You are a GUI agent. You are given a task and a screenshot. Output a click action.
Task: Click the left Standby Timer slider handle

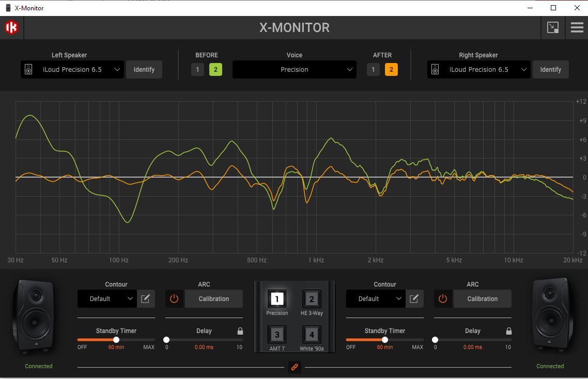coord(116,340)
